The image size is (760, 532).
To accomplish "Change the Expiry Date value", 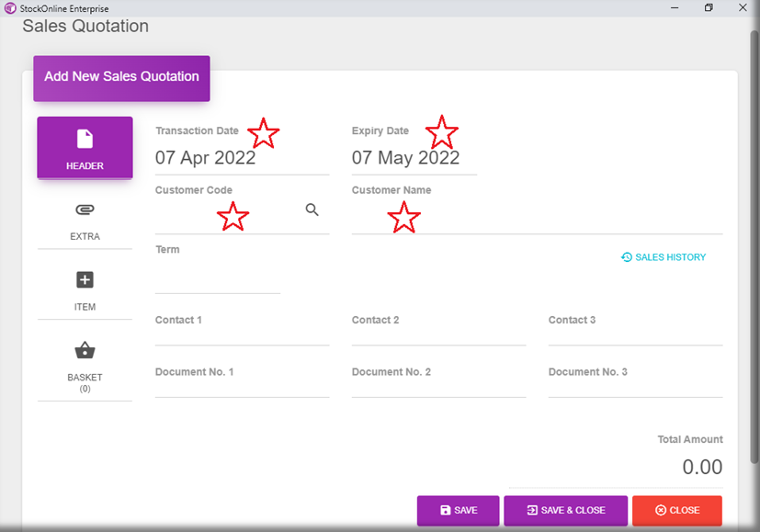I will pyautogui.click(x=413, y=158).
